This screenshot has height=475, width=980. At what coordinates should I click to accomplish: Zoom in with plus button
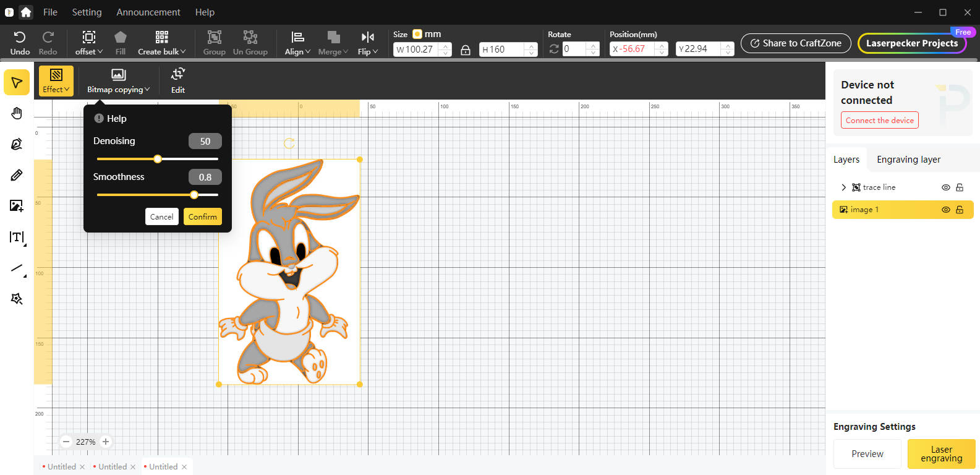click(106, 442)
